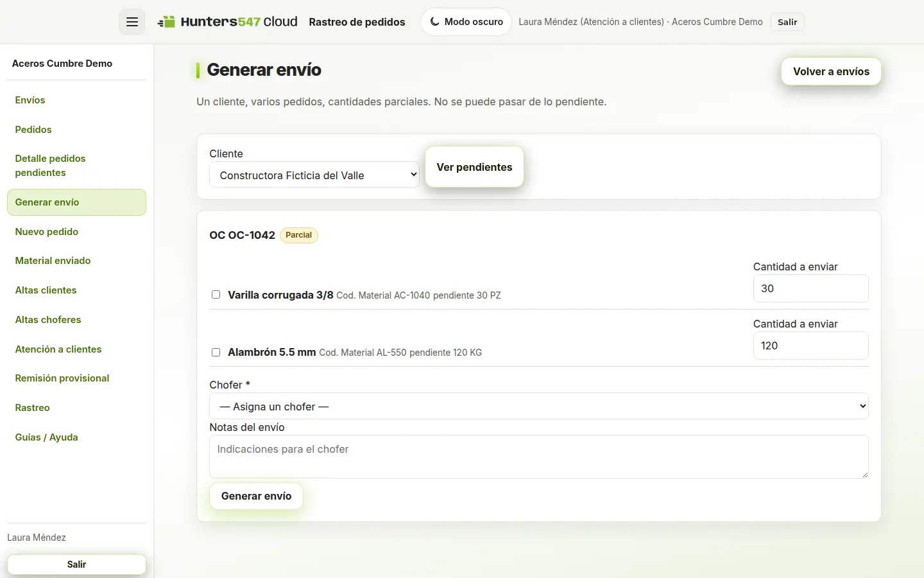
Task: Click quantity field showing 120
Action: pyautogui.click(x=810, y=346)
